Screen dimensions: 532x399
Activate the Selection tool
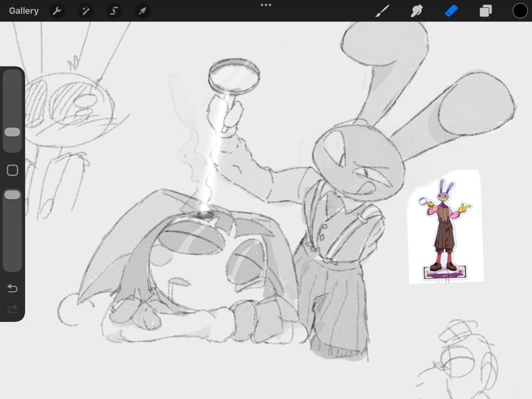(114, 11)
